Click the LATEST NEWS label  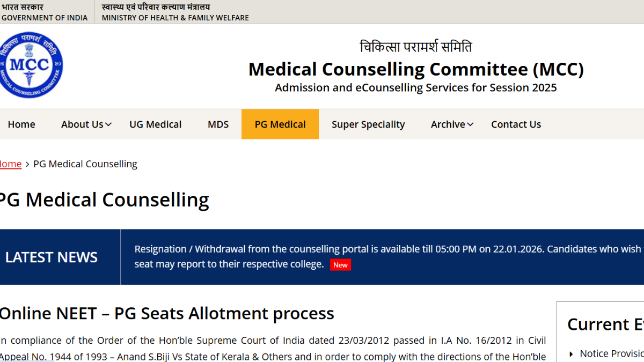52,257
